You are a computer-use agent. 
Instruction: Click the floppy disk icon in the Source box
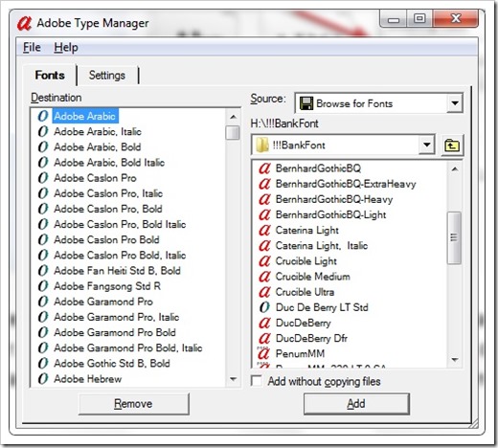tap(306, 103)
